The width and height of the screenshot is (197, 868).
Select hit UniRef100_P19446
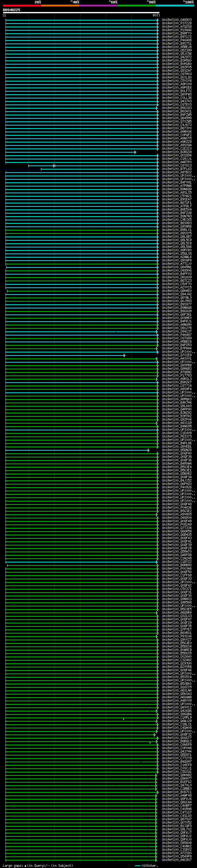pyautogui.click(x=177, y=30)
